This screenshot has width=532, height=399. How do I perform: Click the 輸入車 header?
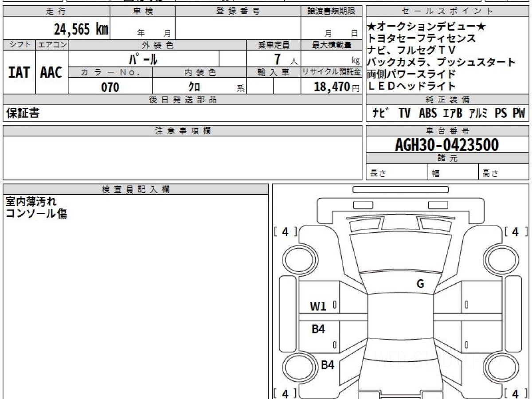click(274, 72)
